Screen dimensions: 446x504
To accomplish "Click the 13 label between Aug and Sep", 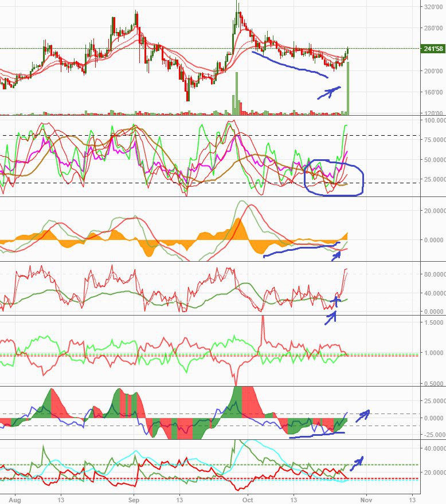I will (x=61, y=500).
